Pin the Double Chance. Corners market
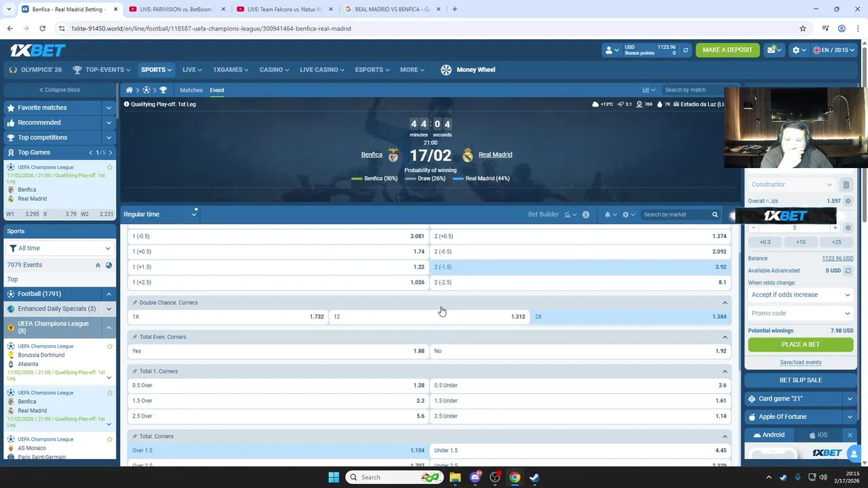Screen dimensions: 868x488 click(x=134, y=303)
